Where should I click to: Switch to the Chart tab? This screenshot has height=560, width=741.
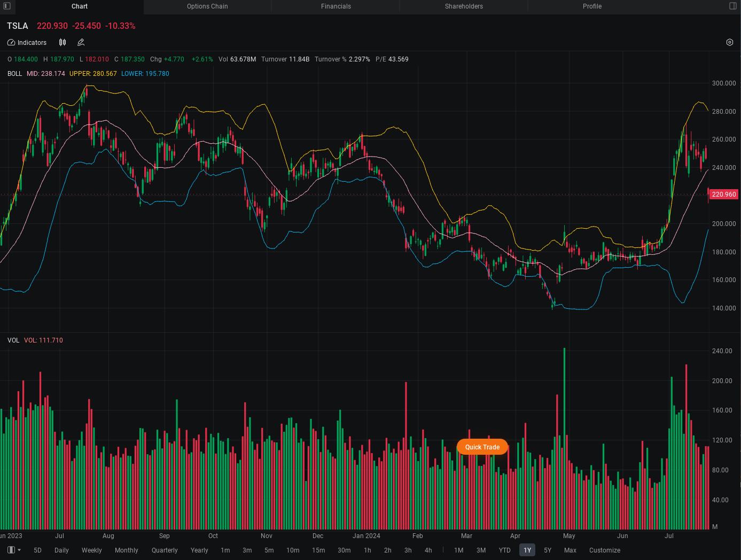(x=80, y=6)
